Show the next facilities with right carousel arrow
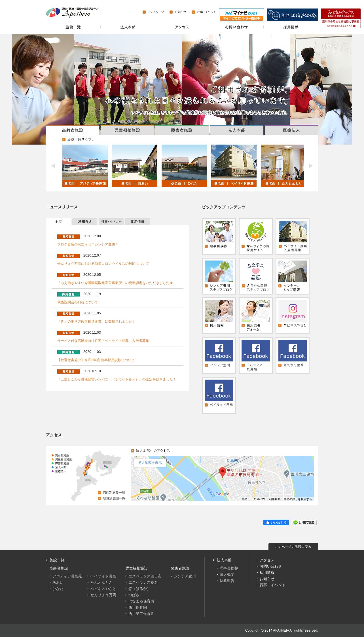 tap(311, 166)
